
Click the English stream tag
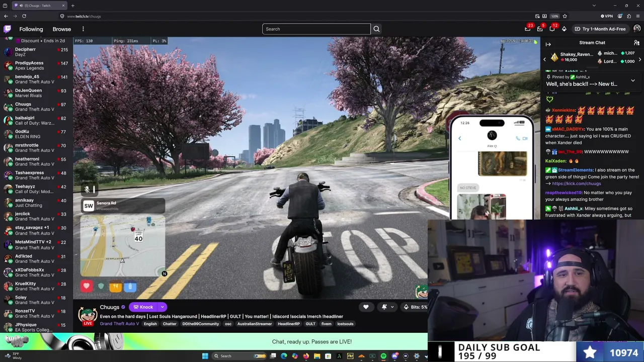click(x=150, y=324)
